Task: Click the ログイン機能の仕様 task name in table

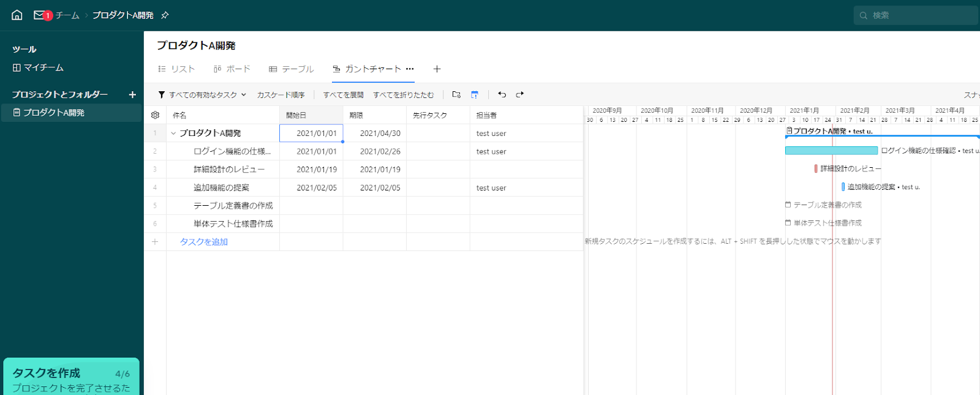Action: tap(232, 152)
